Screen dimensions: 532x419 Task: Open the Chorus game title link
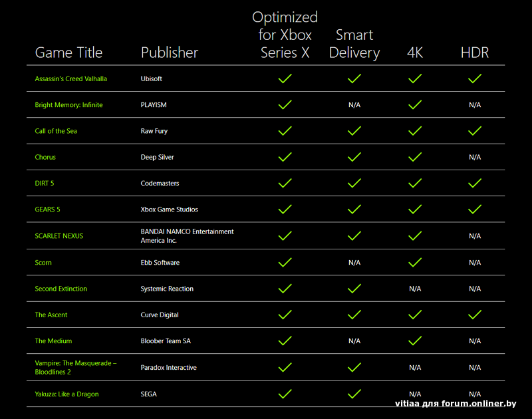[x=45, y=157]
